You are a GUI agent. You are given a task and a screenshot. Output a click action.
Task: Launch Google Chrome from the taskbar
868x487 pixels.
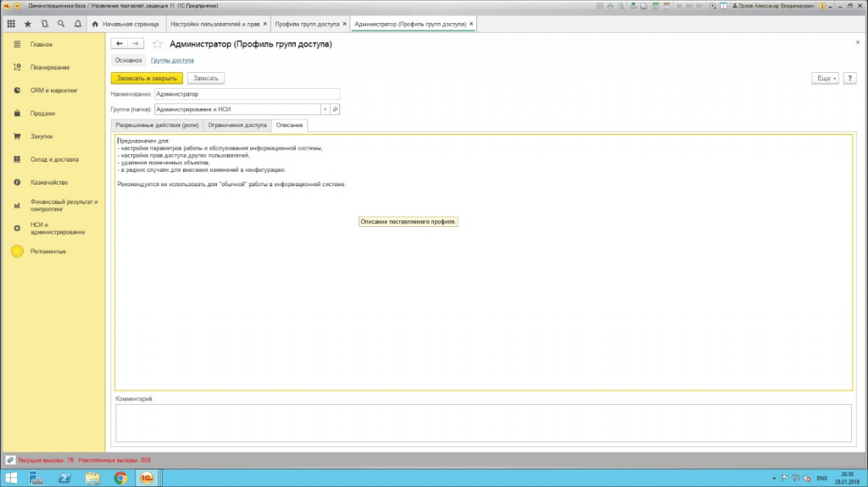pyautogui.click(x=120, y=478)
